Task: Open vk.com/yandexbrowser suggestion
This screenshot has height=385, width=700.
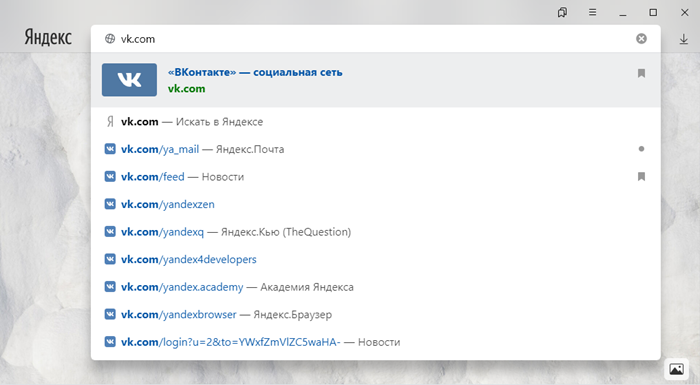Action: [x=375, y=314]
